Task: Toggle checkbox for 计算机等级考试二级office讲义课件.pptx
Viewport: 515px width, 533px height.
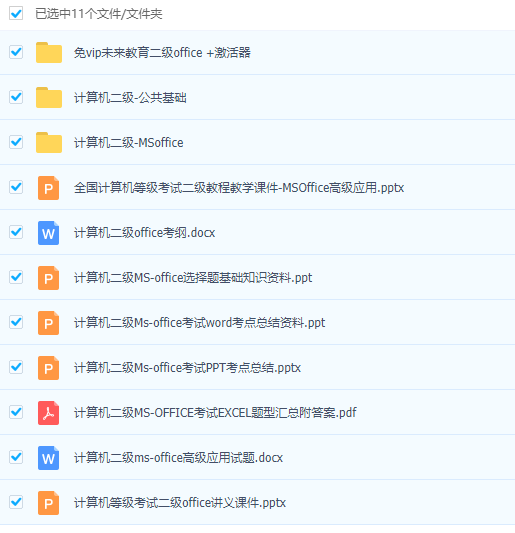Action: (x=16, y=502)
